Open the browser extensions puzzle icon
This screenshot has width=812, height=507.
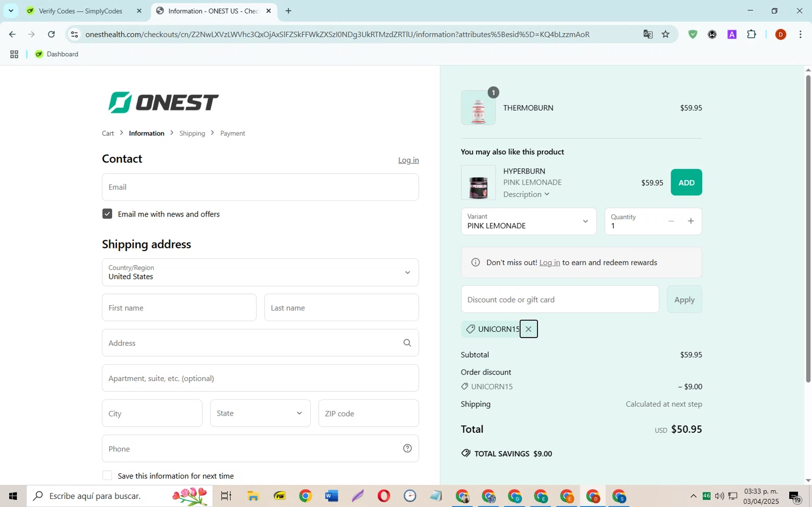click(x=751, y=35)
